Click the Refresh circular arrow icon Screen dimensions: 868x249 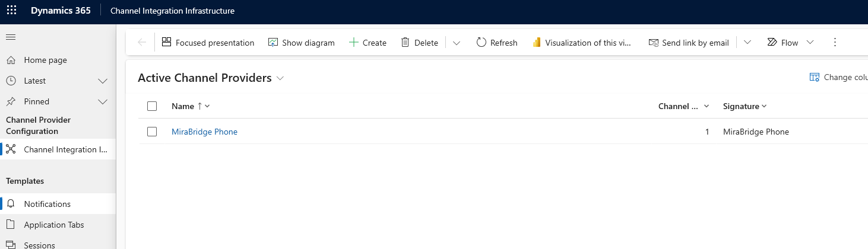[x=481, y=42]
